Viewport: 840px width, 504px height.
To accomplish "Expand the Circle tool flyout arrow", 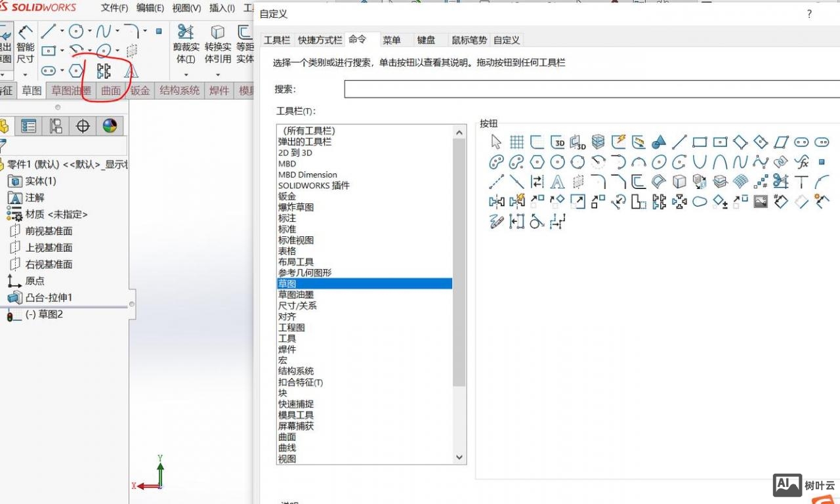I will click(89, 30).
